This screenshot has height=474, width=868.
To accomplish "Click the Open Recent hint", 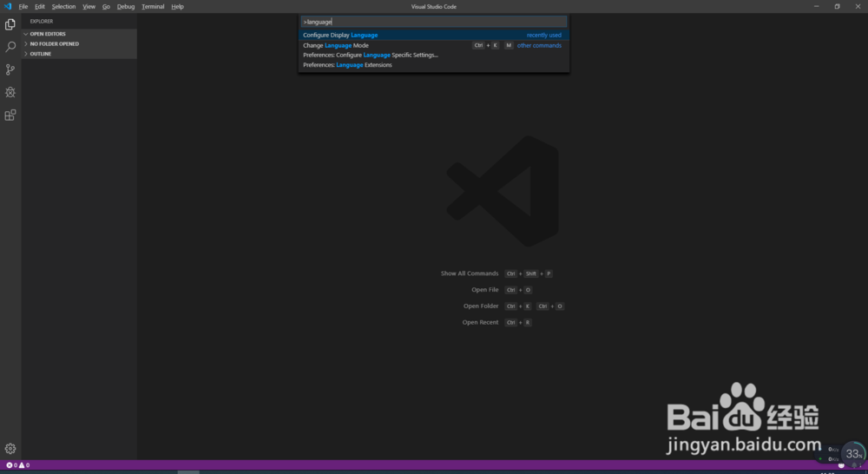I will click(481, 322).
